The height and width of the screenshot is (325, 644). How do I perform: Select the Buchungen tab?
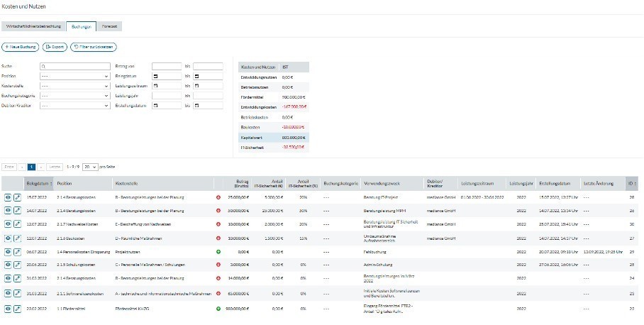click(82, 26)
